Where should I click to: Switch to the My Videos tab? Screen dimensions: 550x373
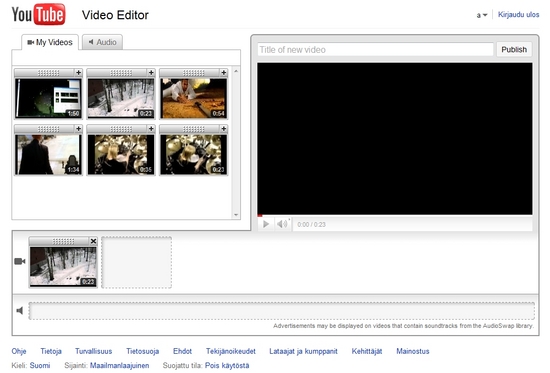point(50,42)
